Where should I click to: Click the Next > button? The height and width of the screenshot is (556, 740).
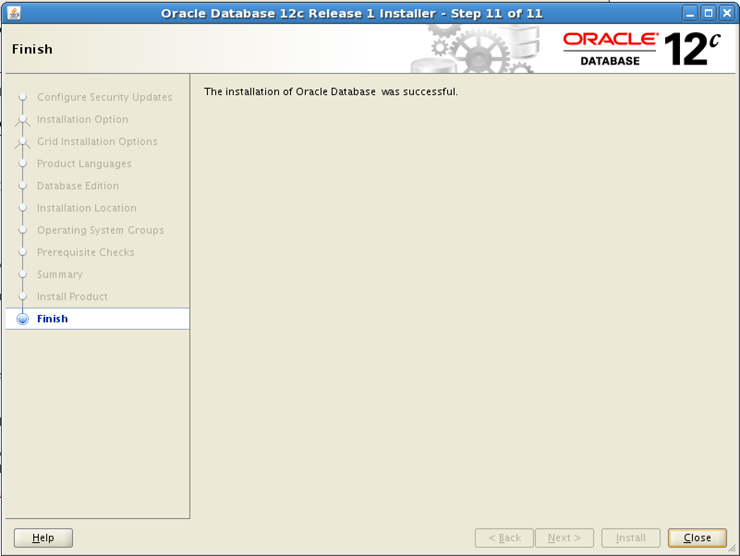[564, 538]
